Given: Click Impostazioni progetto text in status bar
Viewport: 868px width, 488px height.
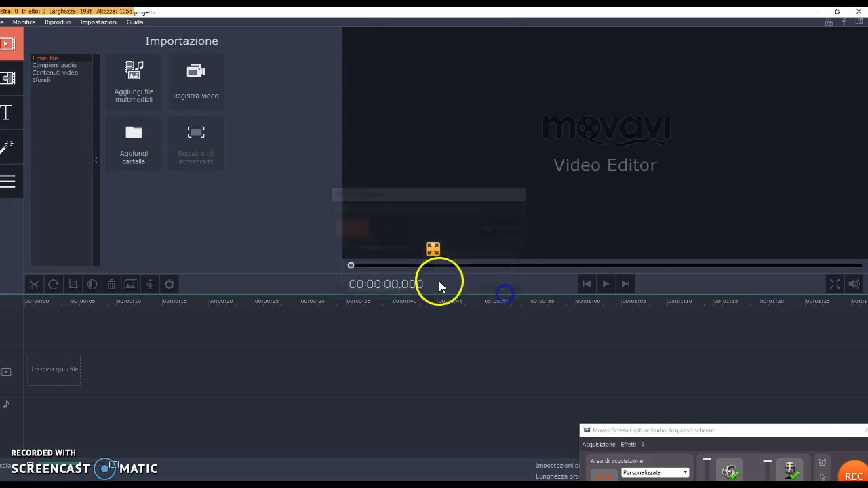Looking at the screenshot, I should (x=557, y=466).
